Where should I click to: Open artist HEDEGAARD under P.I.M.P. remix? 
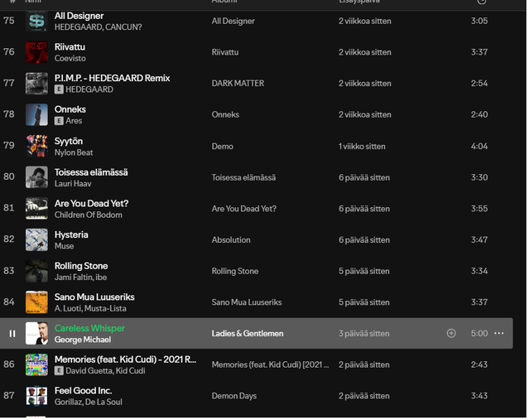[89, 89]
